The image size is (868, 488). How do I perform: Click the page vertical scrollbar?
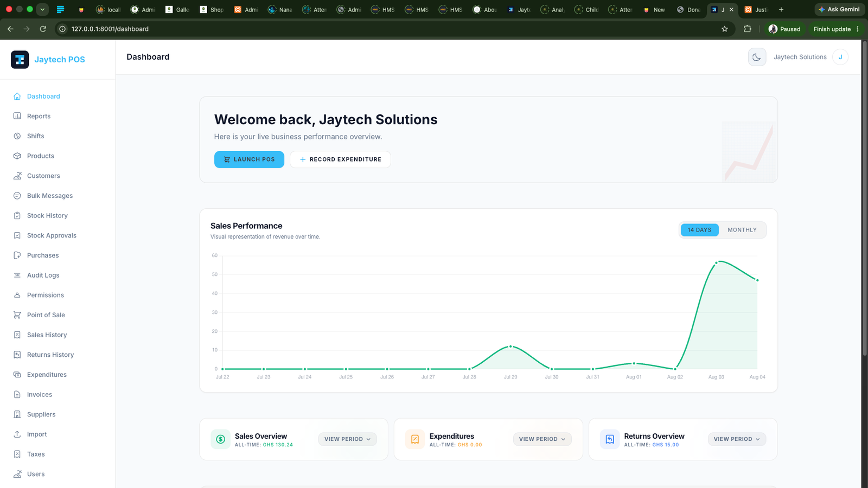pos(864,198)
